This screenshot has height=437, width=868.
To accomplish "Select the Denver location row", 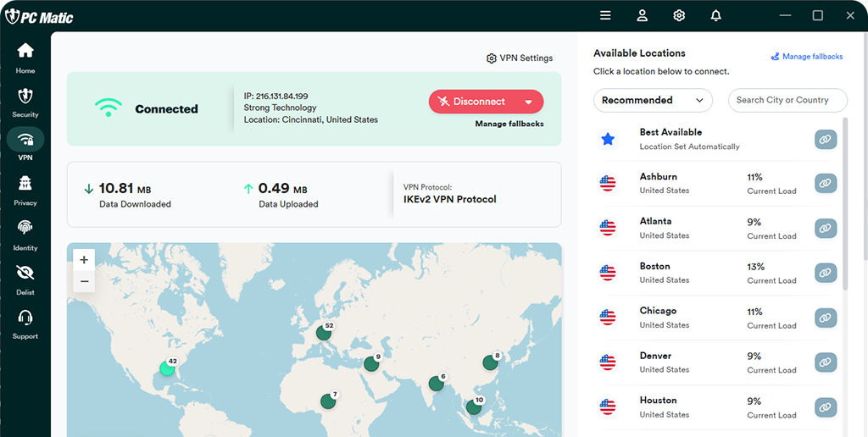I will click(717, 362).
